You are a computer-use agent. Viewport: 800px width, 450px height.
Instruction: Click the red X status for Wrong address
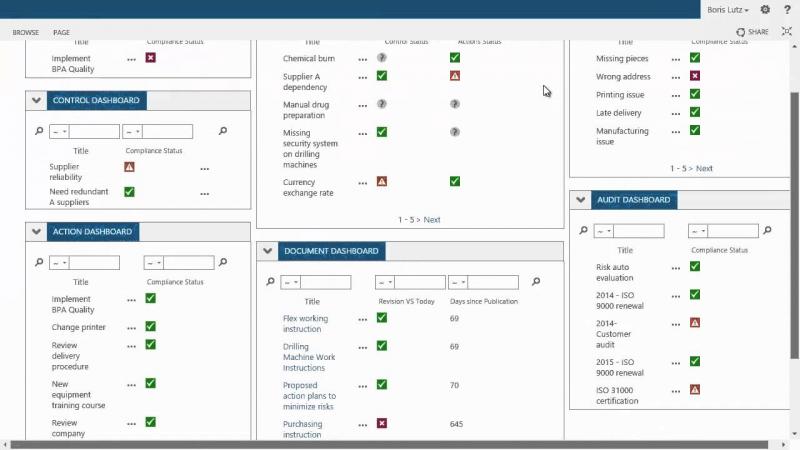pos(694,76)
